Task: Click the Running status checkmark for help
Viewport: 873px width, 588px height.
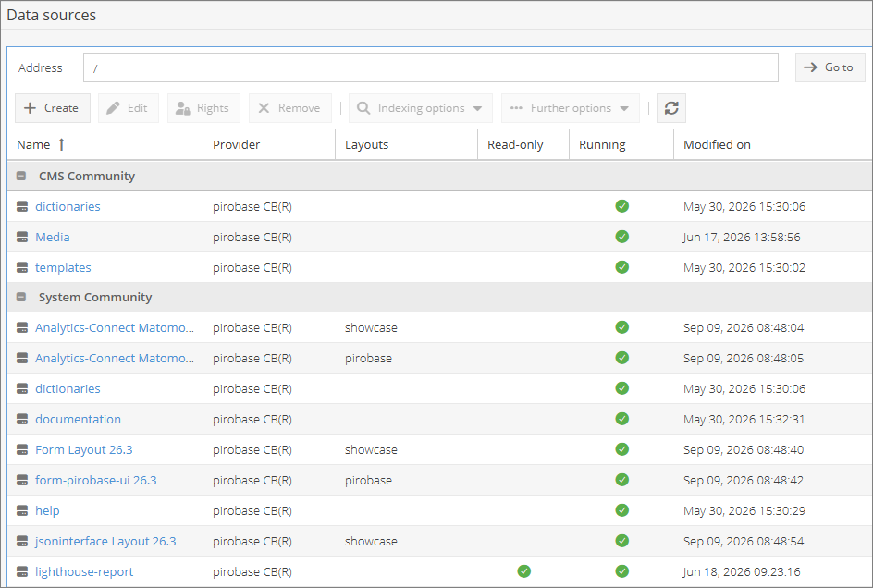Action: [x=621, y=510]
